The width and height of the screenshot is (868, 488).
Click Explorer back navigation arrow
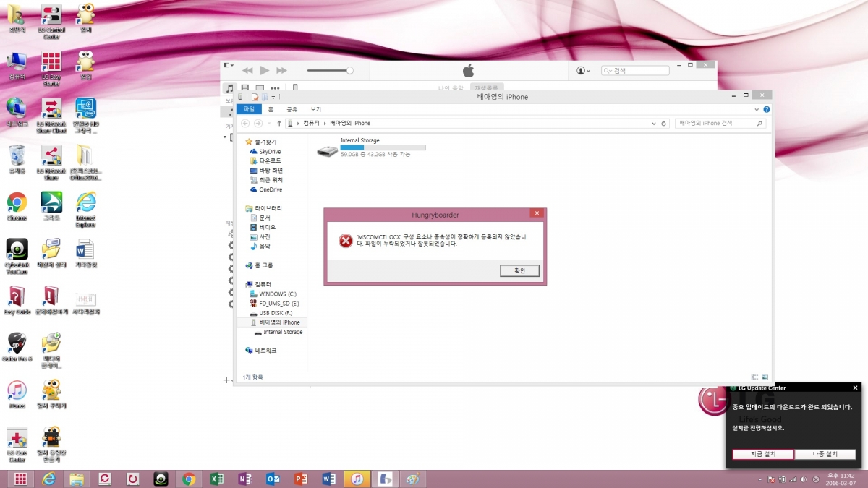click(x=244, y=124)
